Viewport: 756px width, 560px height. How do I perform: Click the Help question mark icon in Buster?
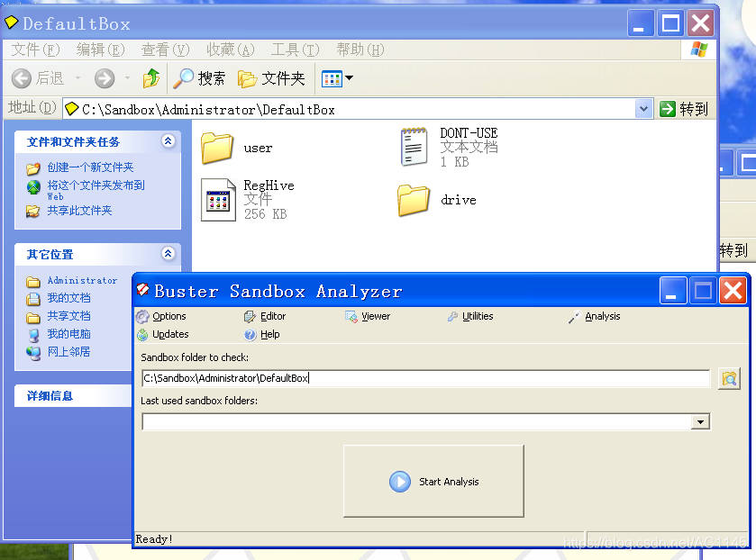pos(250,334)
